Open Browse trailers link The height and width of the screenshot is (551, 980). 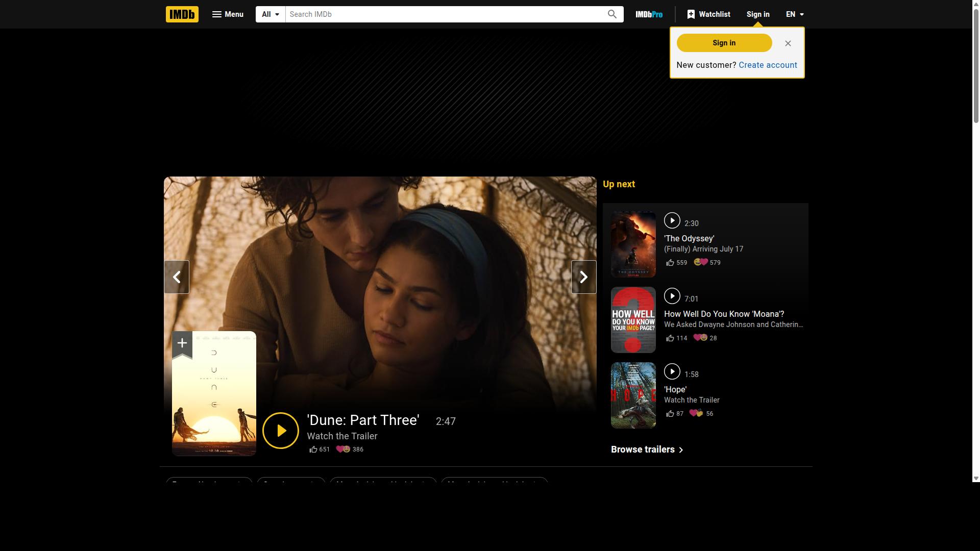(647, 449)
